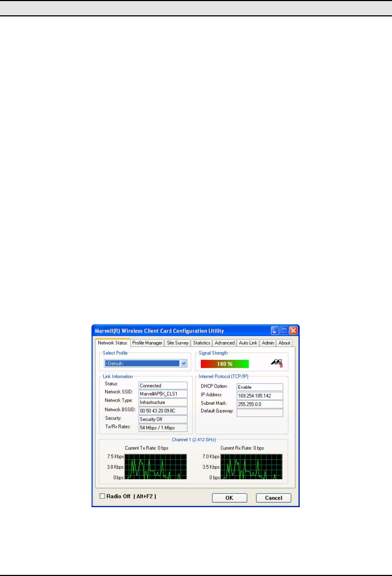The width and height of the screenshot is (392, 576).
Task: Confirm with the OK button
Action: click(x=230, y=498)
